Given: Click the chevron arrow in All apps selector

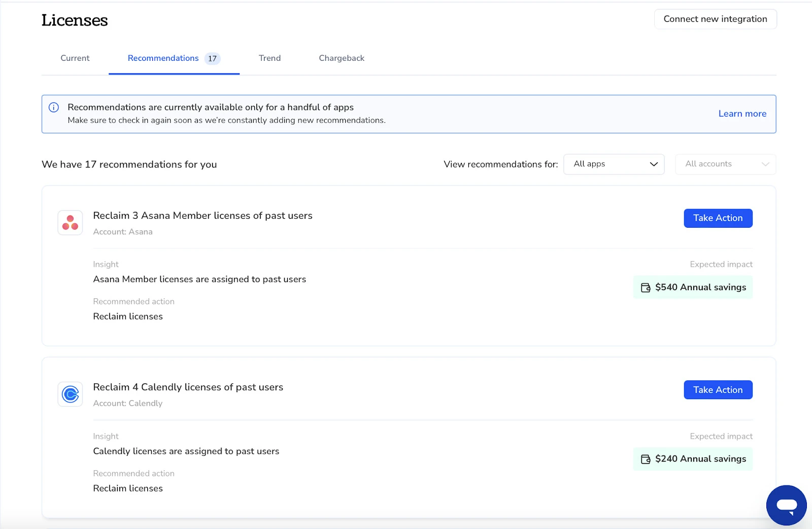Looking at the screenshot, I should point(654,164).
